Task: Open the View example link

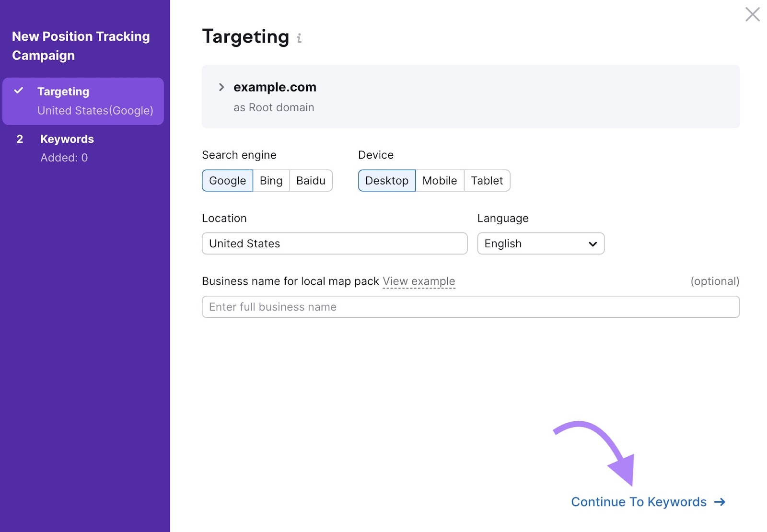Action: coord(418,281)
